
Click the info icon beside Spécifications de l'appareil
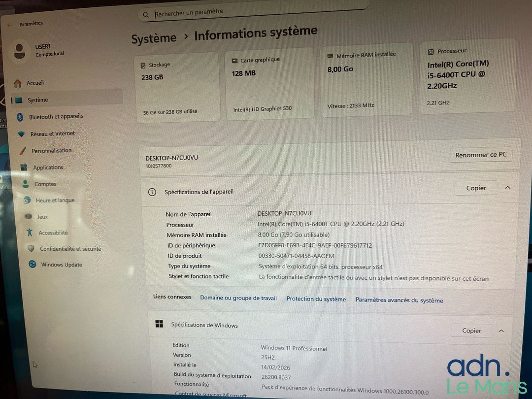[x=152, y=193]
